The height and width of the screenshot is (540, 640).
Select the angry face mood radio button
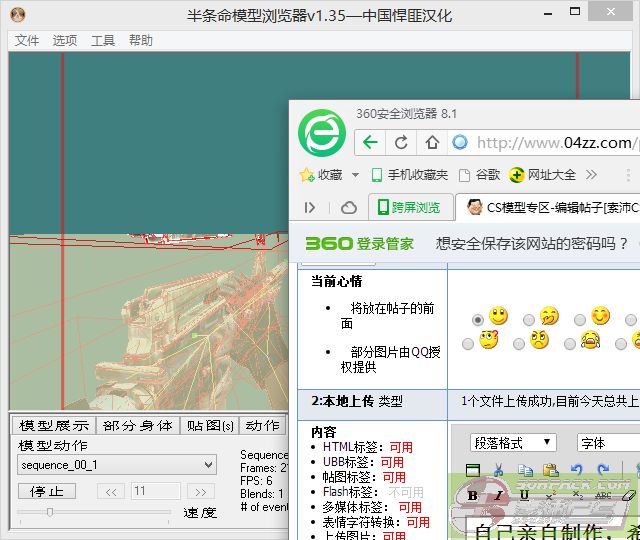(x=518, y=344)
